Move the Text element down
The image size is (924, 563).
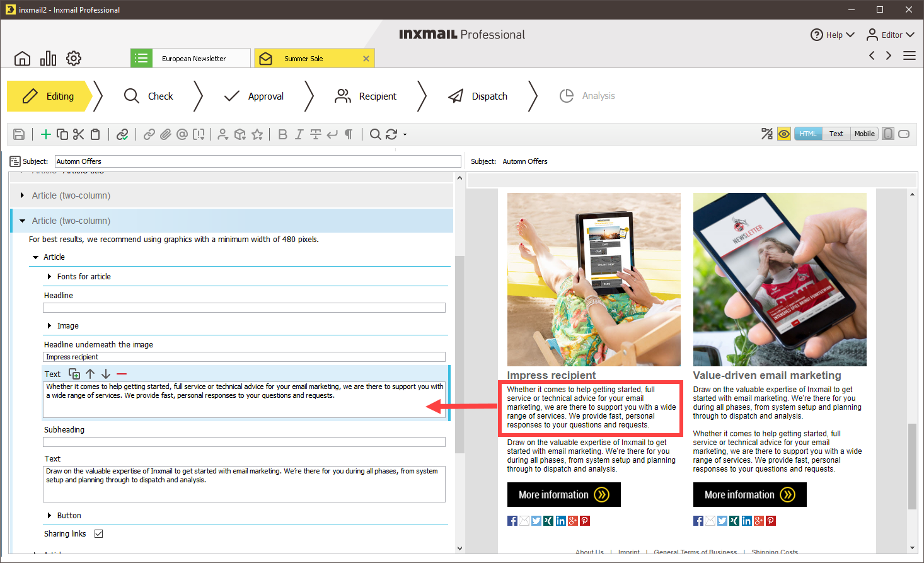[106, 374]
